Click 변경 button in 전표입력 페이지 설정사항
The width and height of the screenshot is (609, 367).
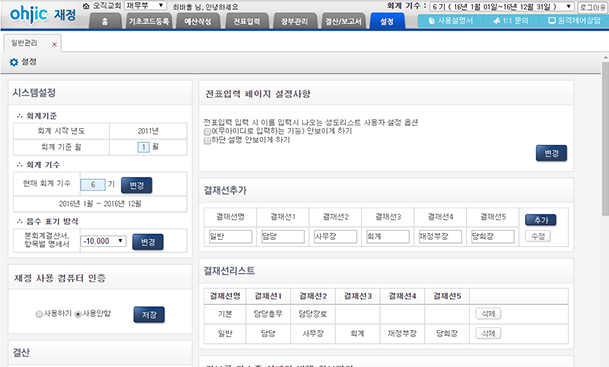[551, 153]
